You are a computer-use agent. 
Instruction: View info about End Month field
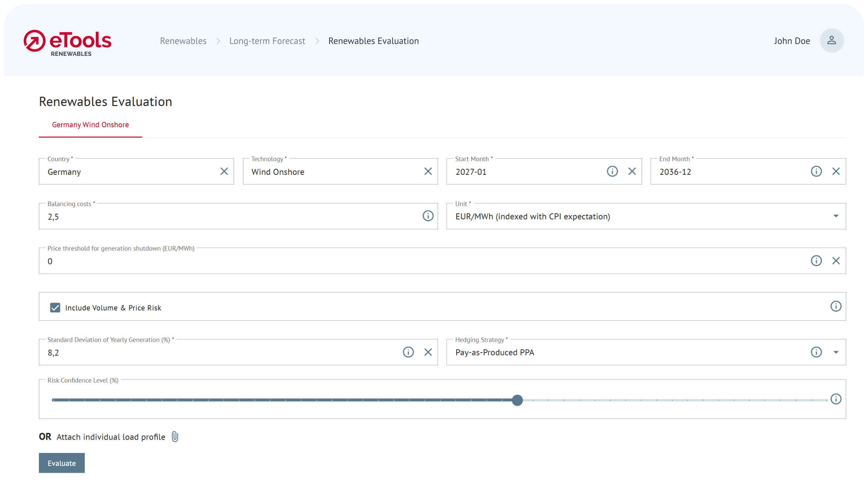[816, 171]
